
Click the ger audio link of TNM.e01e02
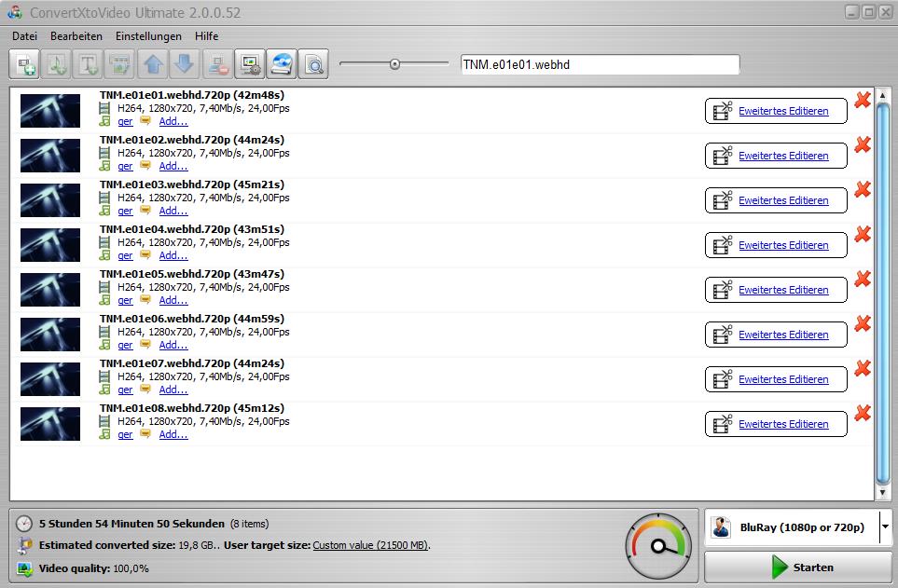tap(125, 166)
